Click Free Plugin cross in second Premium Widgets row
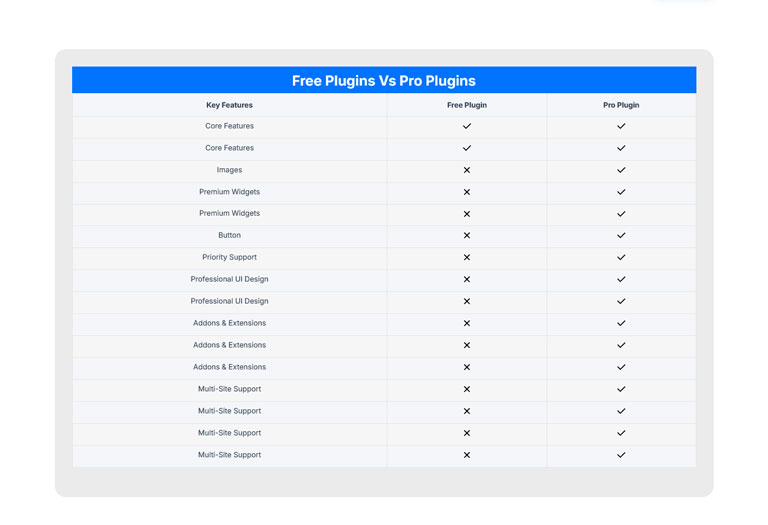The image size is (768, 525). tap(467, 214)
